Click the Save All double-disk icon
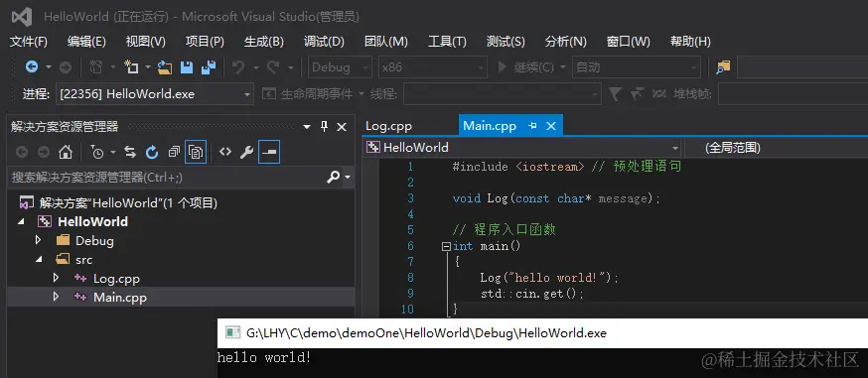 209,67
